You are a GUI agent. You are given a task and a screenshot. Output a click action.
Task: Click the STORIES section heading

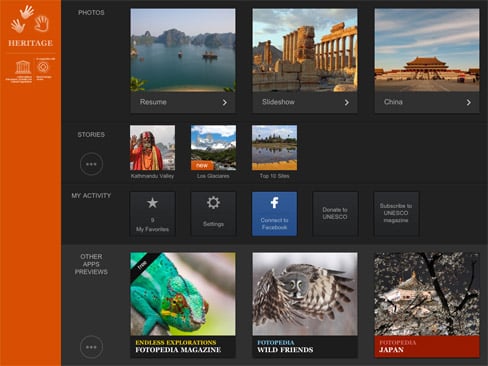tap(91, 135)
